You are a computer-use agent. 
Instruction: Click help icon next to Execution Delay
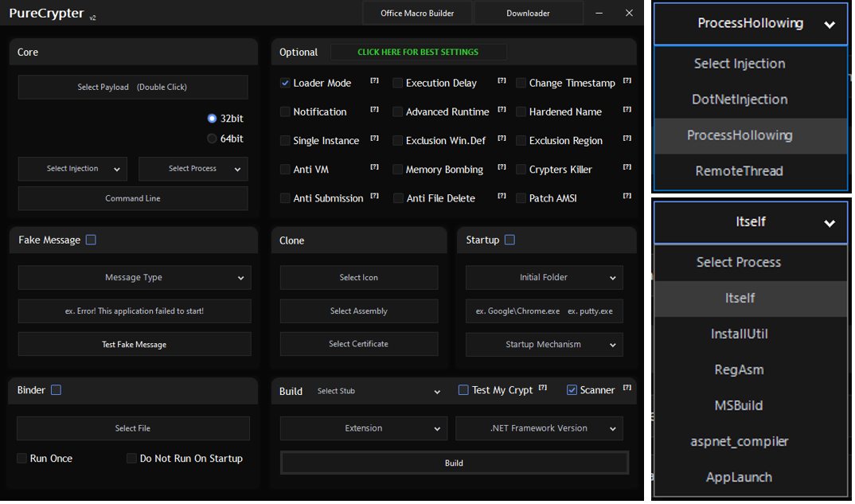point(502,80)
